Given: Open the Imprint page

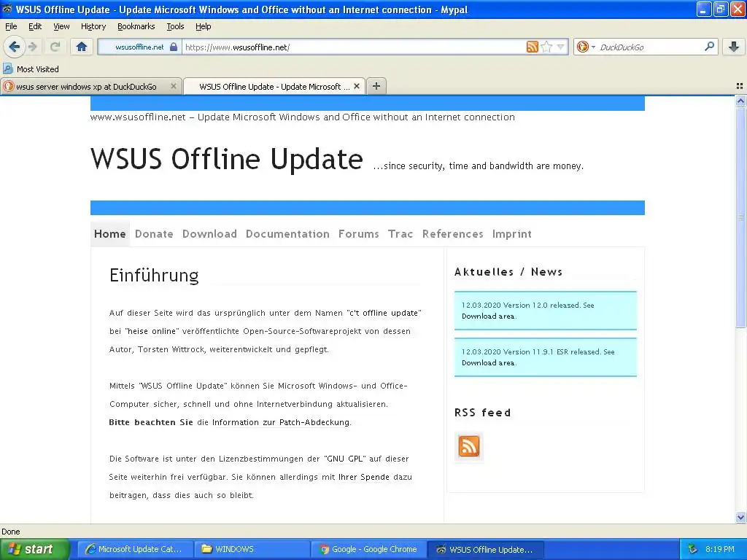Looking at the screenshot, I should (511, 234).
